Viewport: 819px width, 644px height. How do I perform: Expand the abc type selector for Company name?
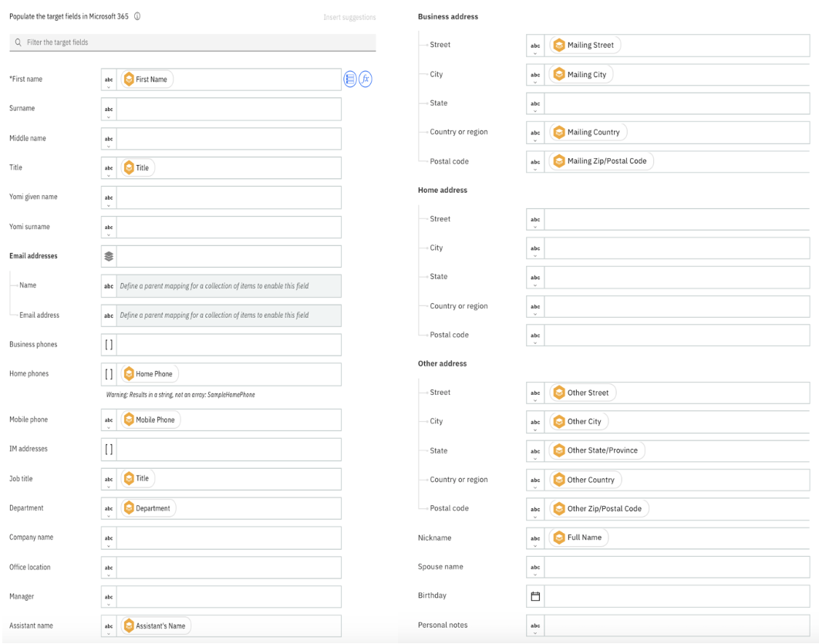click(109, 539)
